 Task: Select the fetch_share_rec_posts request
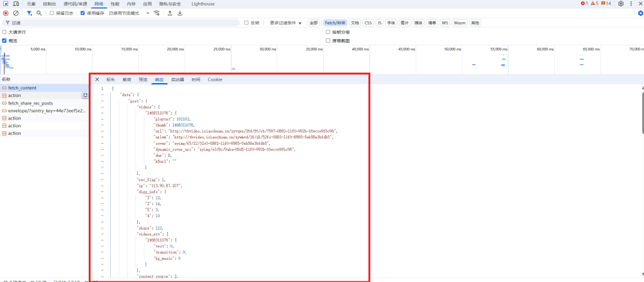pyautogui.click(x=30, y=103)
